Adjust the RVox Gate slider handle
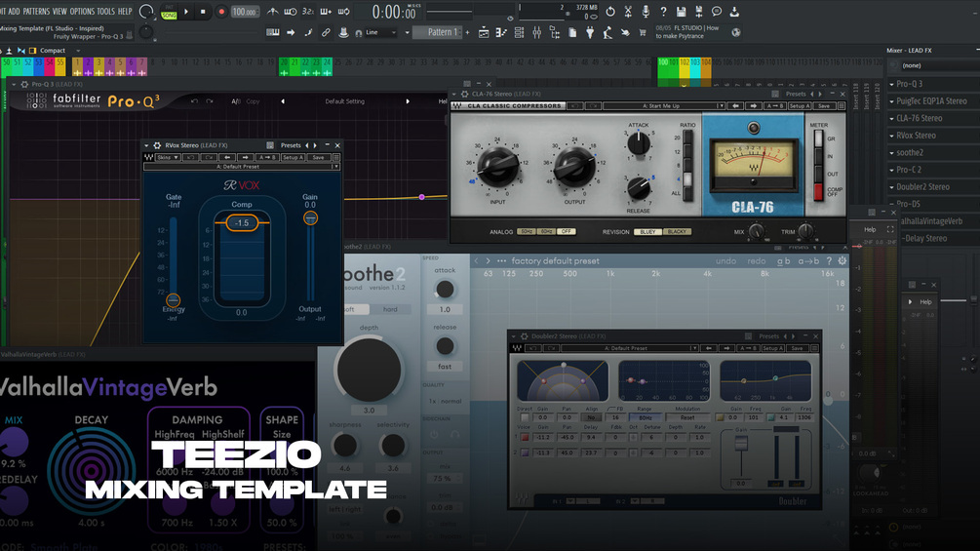 (174, 299)
